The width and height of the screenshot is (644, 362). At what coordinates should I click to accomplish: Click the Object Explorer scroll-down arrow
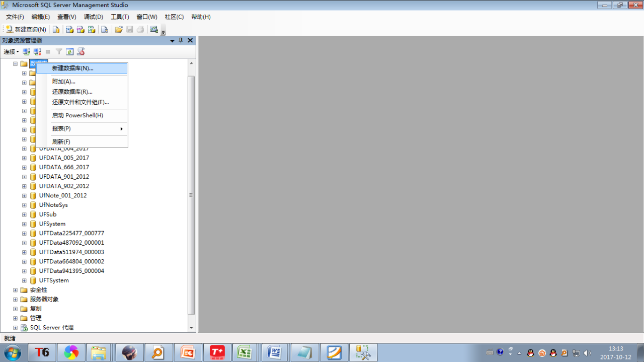(x=191, y=328)
